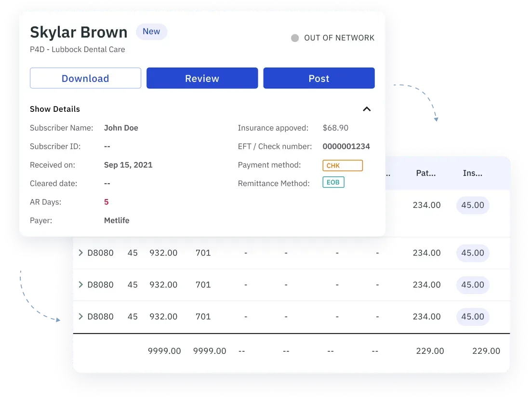The height and width of the screenshot is (402, 532).
Task: Click the Pat... column header
Action: point(426,173)
